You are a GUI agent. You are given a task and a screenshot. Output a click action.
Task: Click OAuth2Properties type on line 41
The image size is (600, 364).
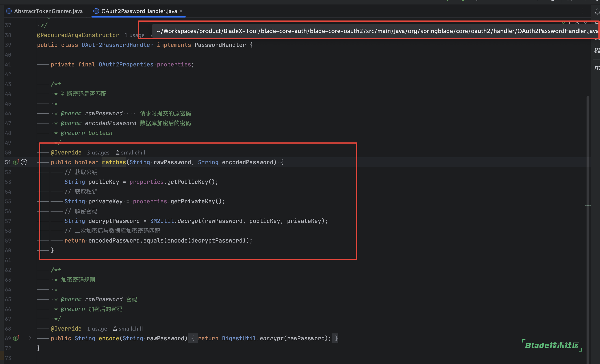click(x=126, y=65)
